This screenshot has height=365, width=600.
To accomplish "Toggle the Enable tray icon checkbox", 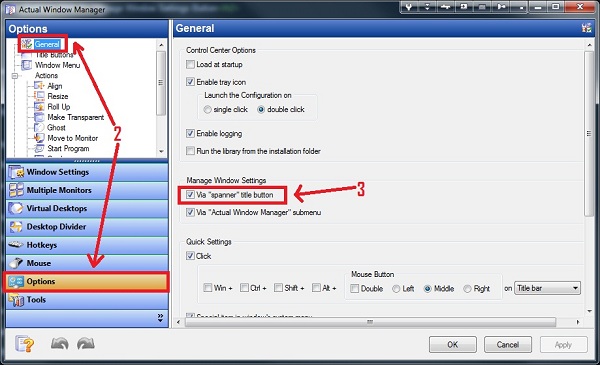I will tap(190, 81).
